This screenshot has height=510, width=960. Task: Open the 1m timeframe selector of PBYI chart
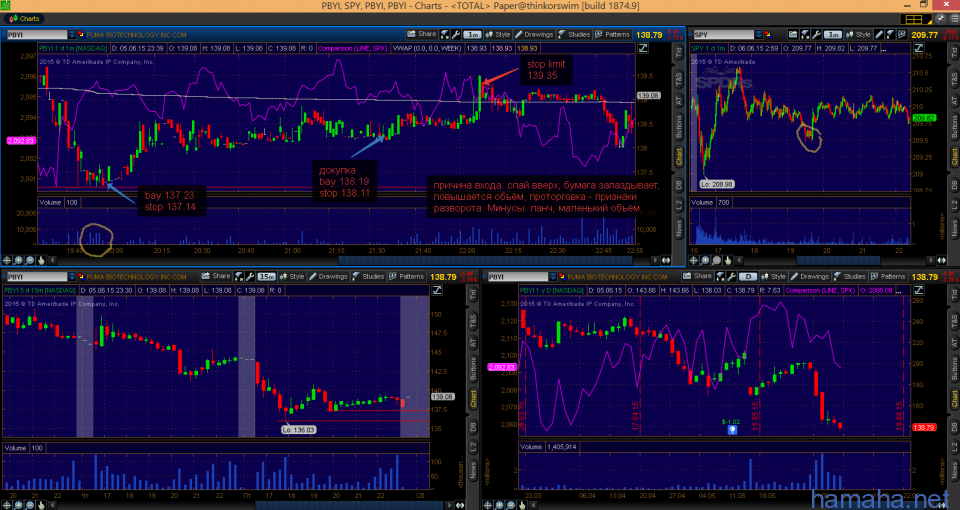pyautogui.click(x=472, y=35)
